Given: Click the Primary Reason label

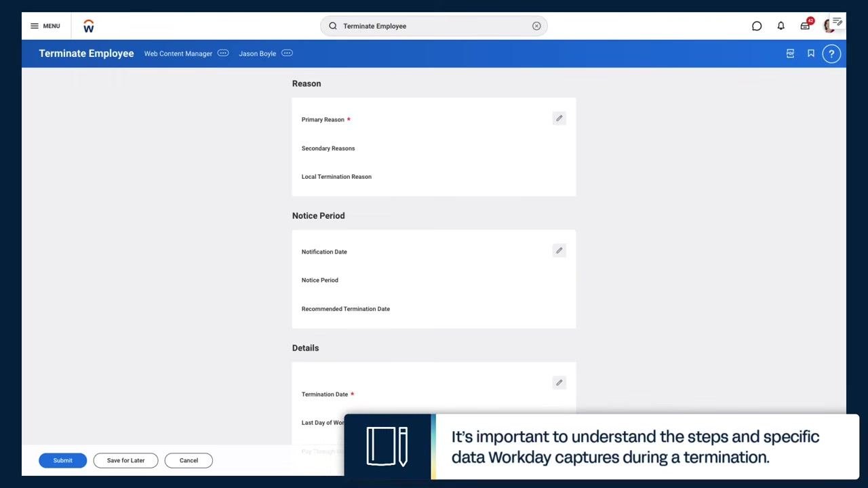Looking at the screenshot, I should [x=323, y=119].
